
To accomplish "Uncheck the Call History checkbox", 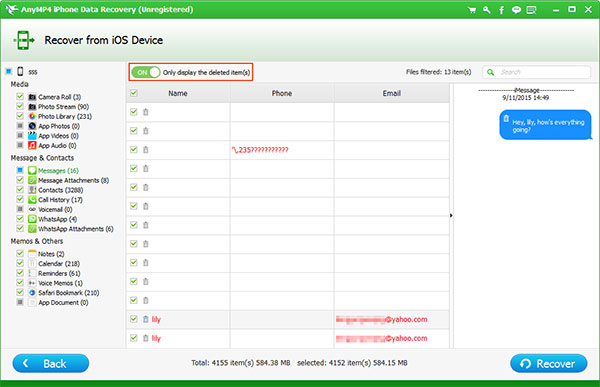I will coord(20,199).
